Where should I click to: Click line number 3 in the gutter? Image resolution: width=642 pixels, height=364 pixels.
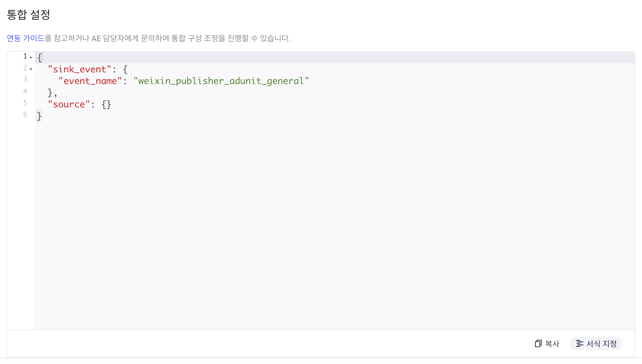[x=25, y=80]
